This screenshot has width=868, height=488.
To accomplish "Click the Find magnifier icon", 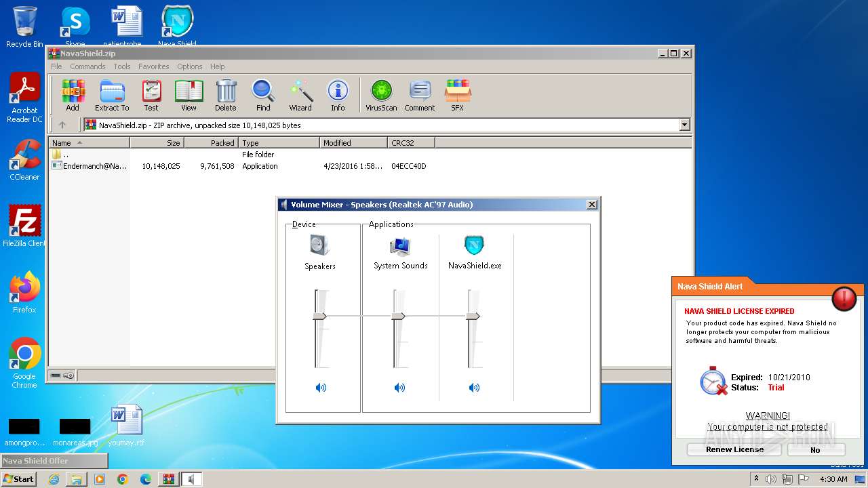I will tap(263, 95).
